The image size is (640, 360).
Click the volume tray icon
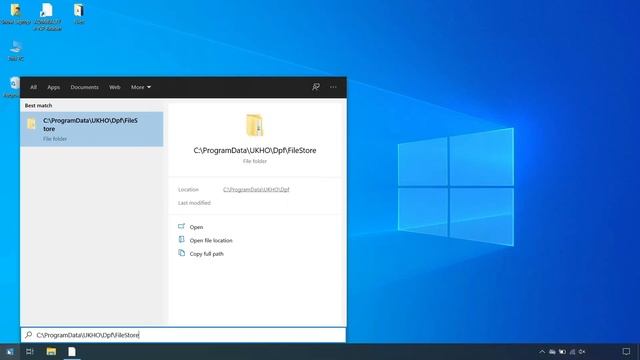pyautogui.click(x=582, y=351)
